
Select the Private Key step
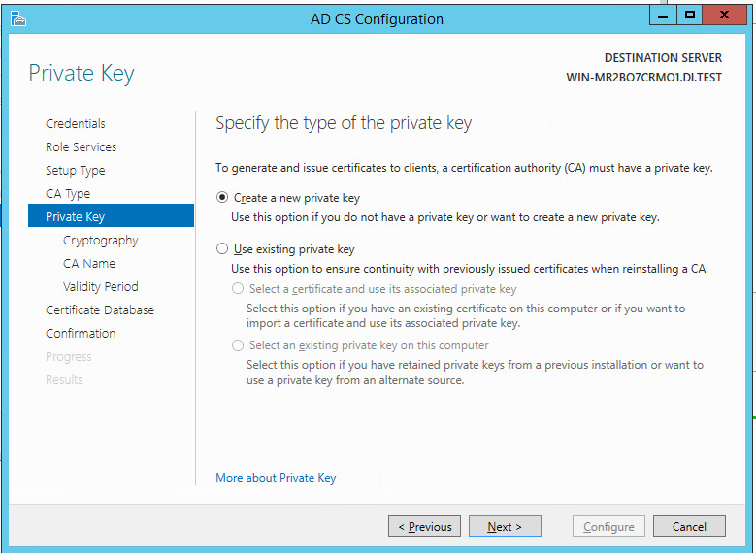[x=75, y=217]
